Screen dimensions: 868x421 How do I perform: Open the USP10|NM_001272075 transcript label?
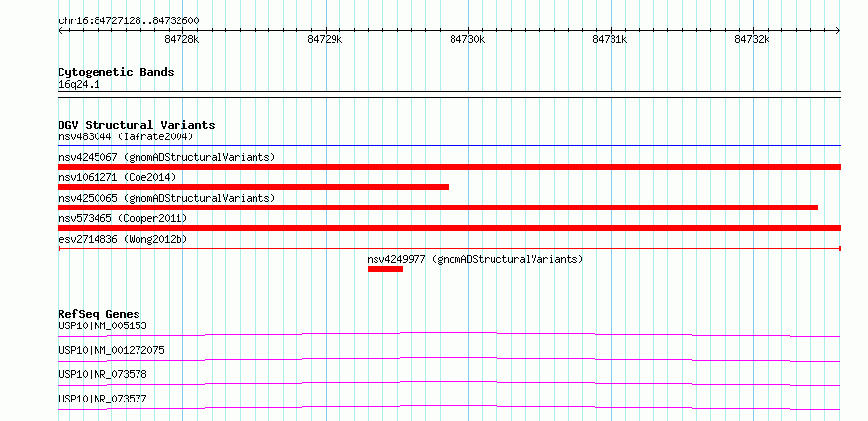[x=111, y=350]
